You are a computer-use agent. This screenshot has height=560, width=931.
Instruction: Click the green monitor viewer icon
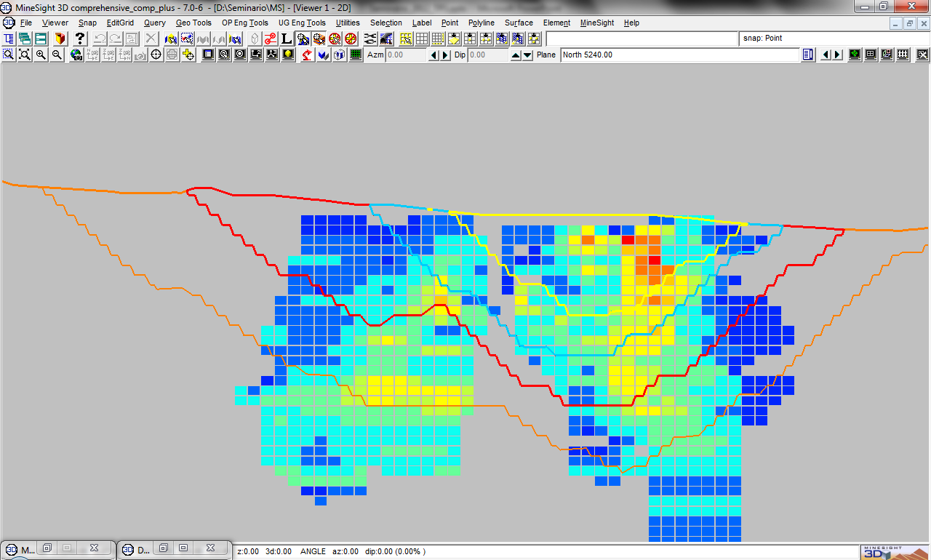855,55
